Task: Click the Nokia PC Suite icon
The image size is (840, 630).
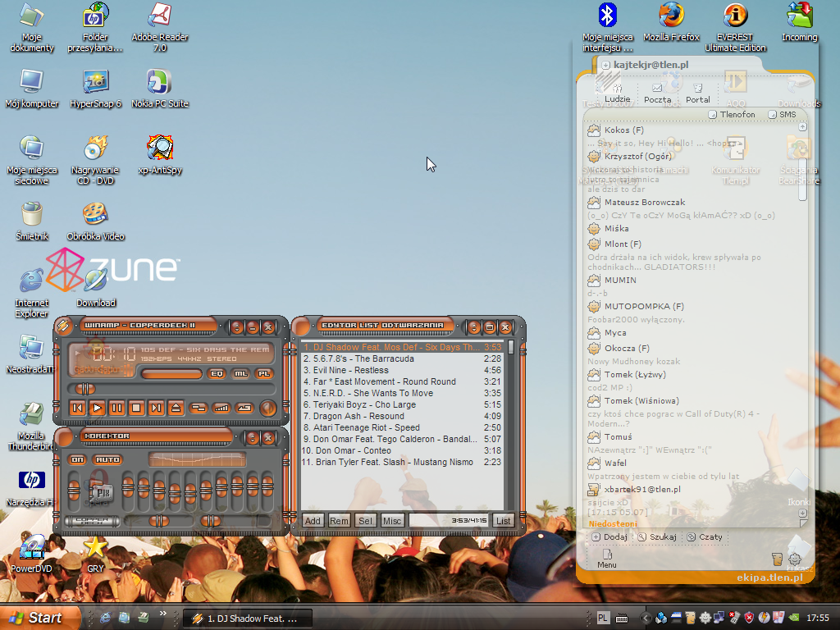Action: [160, 89]
